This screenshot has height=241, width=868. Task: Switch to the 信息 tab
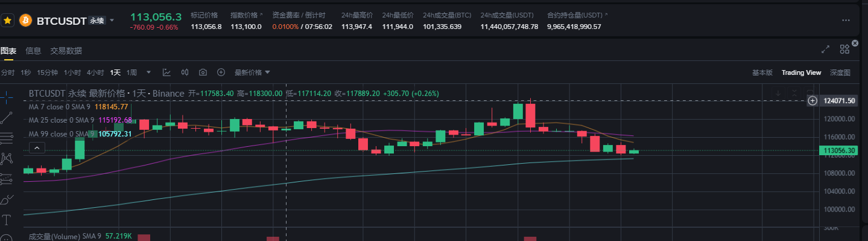(x=33, y=51)
